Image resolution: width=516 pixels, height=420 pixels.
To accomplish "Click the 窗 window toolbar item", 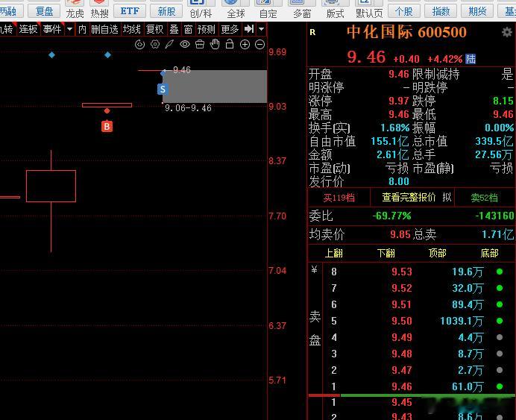I will [188, 29].
